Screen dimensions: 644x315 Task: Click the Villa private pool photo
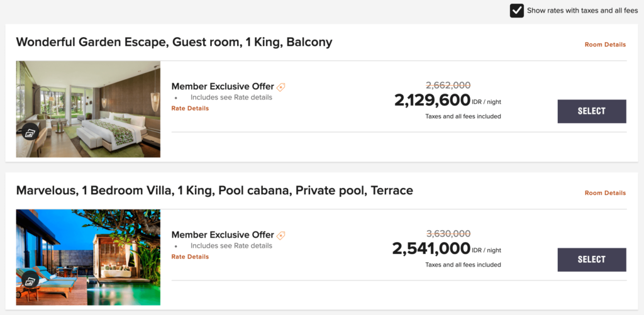[x=88, y=258]
